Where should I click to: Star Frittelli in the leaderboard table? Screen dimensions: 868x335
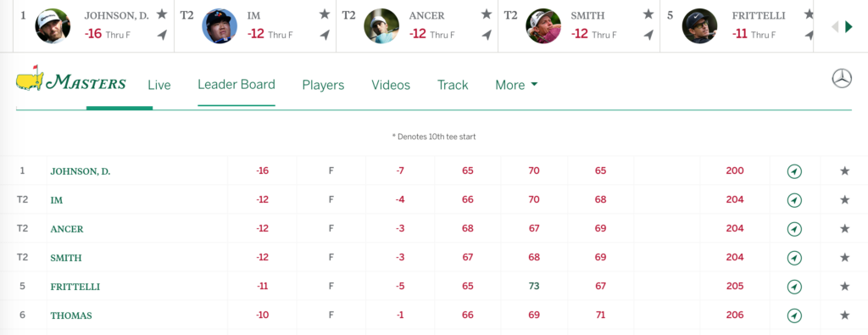[x=844, y=287]
